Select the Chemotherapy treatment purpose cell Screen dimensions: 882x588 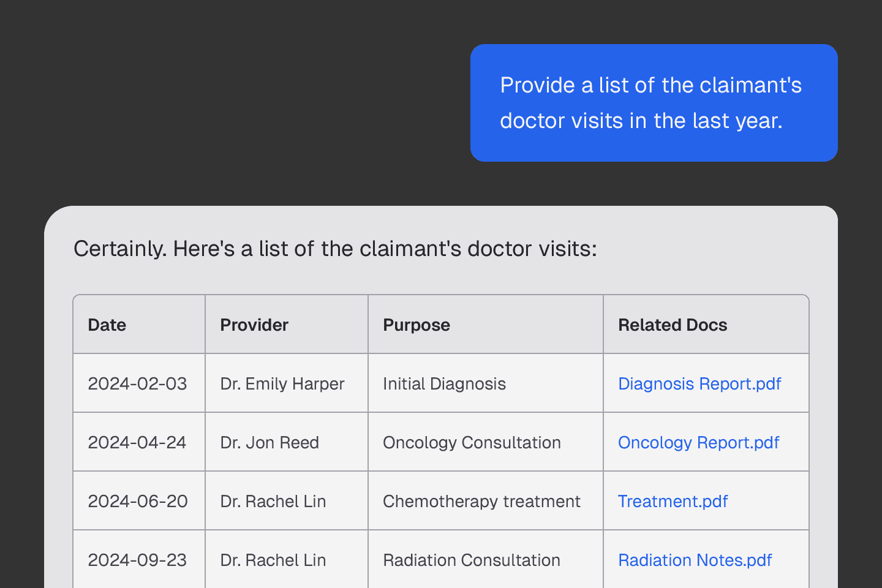(x=481, y=502)
